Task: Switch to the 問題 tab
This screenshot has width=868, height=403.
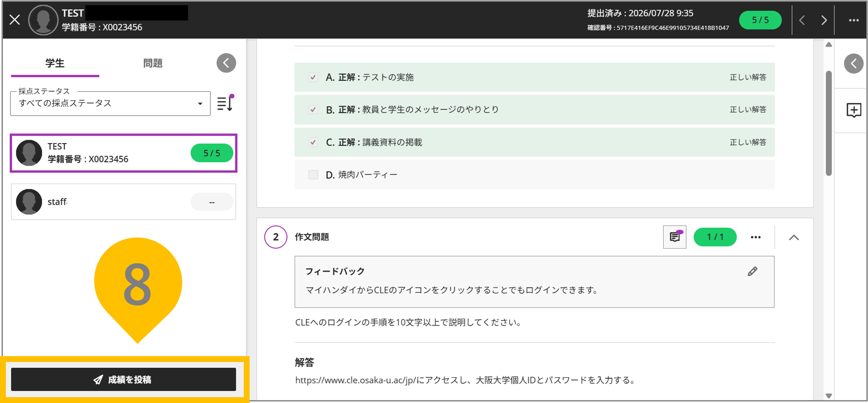Action: [x=153, y=63]
